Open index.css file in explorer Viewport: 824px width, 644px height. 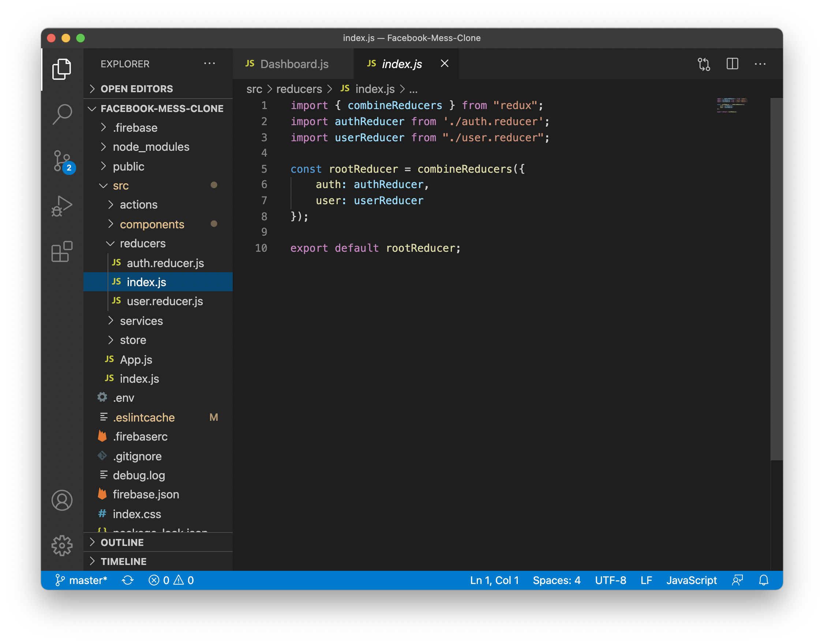158,514
